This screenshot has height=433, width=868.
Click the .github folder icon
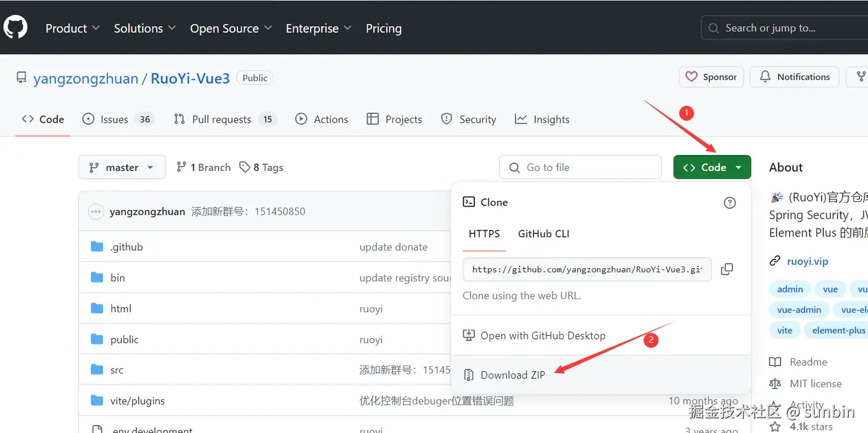tap(97, 247)
